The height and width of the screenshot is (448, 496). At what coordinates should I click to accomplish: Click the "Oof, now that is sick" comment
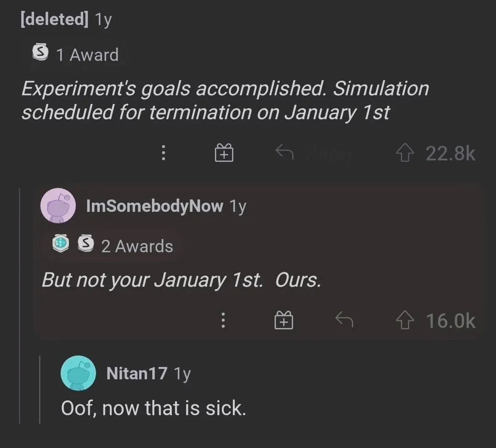(153, 408)
